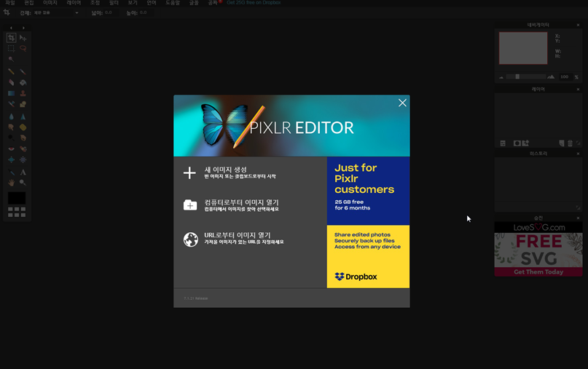Open the 필터 (Filter) menu
Image resolution: width=588 pixels, height=369 pixels.
click(114, 3)
